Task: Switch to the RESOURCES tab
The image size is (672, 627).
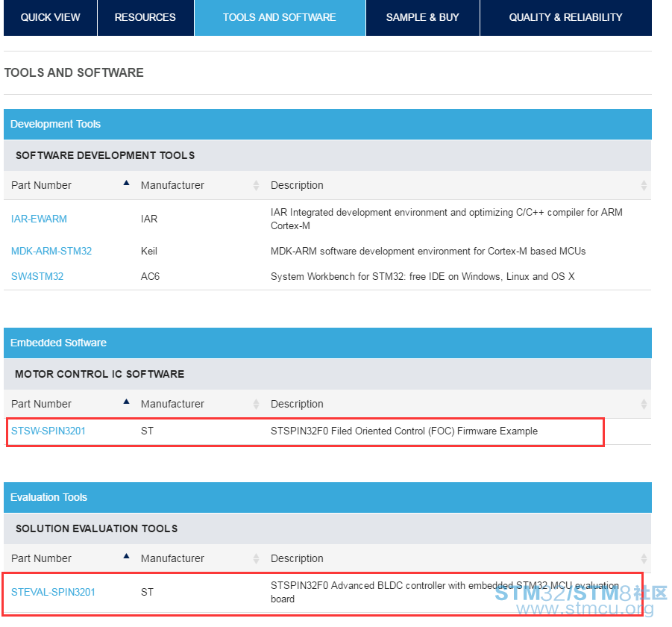Action: point(145,18)
